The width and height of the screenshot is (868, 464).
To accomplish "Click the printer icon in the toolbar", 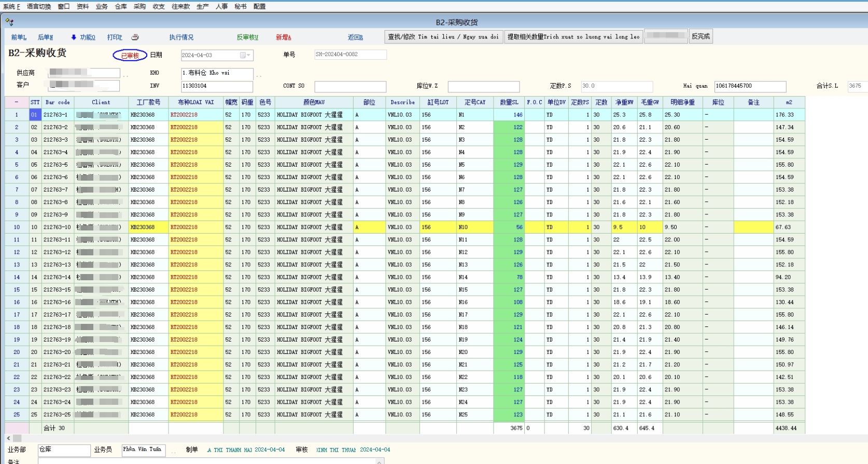I will coord(135,37).
